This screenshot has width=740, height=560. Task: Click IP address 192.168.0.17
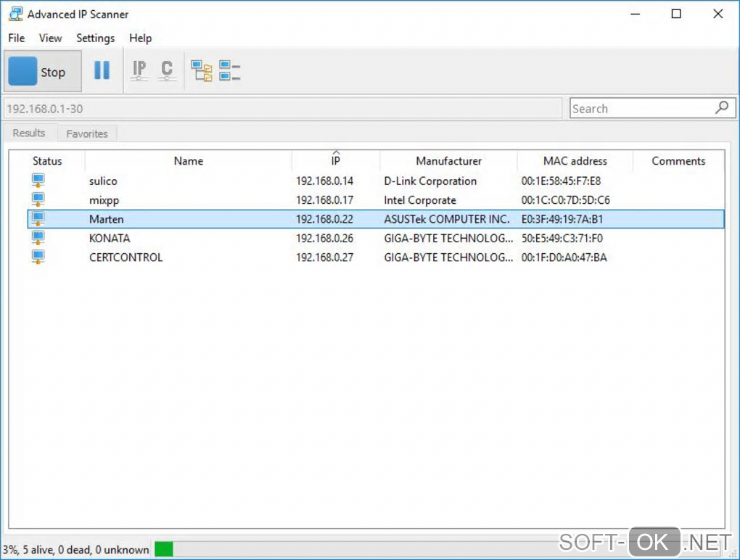[325, 200]
